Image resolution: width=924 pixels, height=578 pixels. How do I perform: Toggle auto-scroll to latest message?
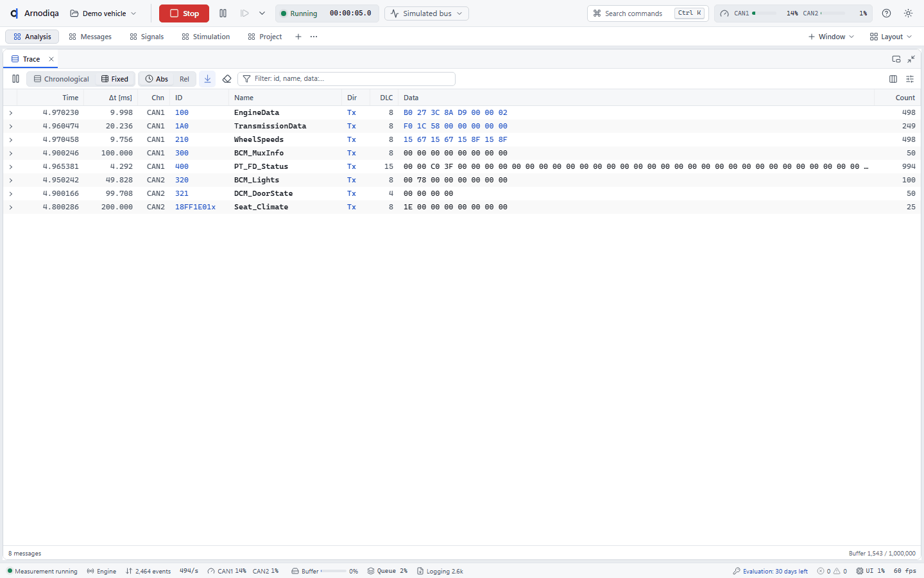[x=207, y=79]
